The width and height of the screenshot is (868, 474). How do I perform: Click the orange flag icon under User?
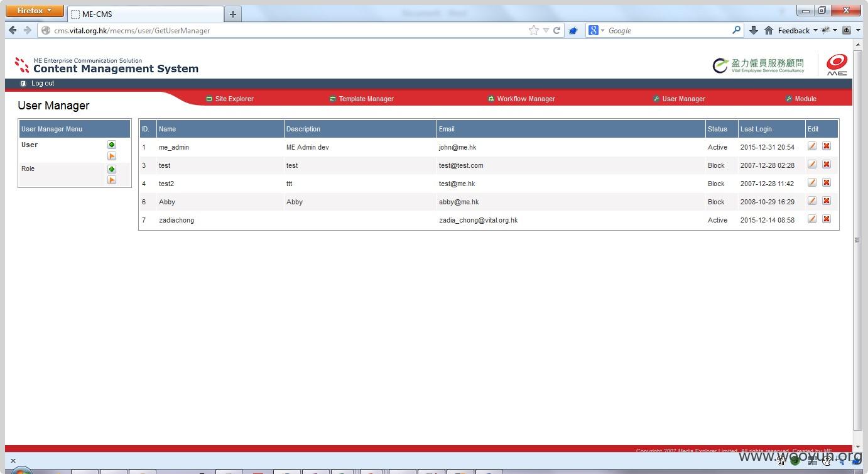112,156
